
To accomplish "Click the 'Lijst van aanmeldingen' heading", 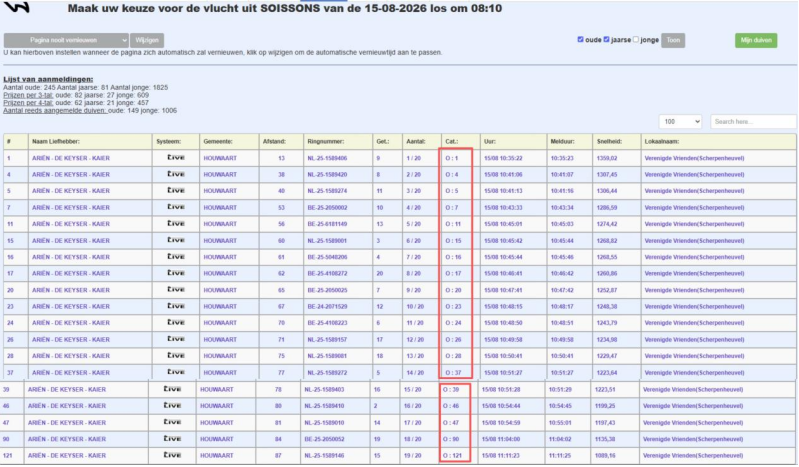I will [48, 79].
